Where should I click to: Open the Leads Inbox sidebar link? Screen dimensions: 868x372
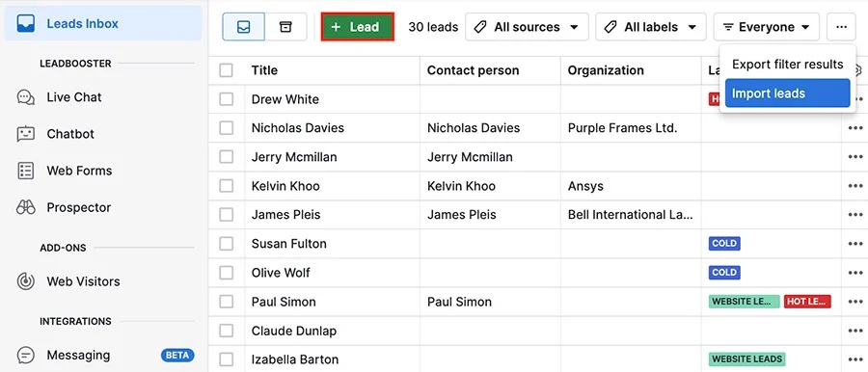point(103,23)
